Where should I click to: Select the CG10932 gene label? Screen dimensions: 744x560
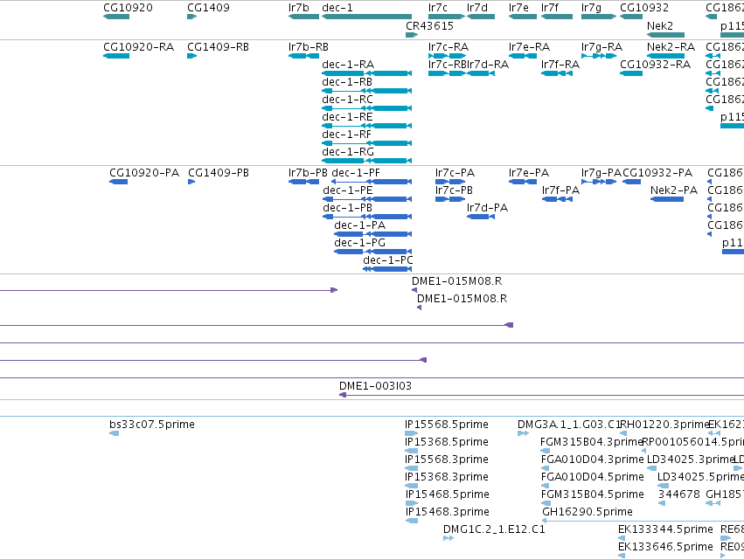coord(644,8)
